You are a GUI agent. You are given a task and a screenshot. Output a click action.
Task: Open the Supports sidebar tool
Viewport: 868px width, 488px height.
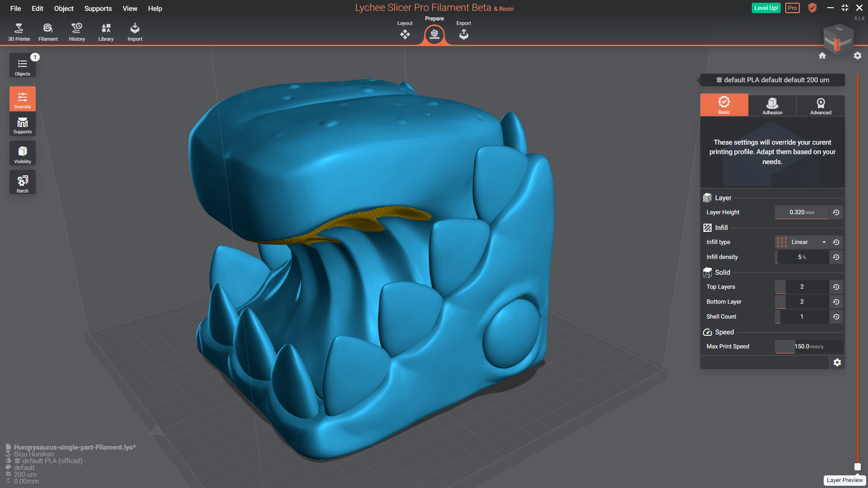click(x=23, y=125)
